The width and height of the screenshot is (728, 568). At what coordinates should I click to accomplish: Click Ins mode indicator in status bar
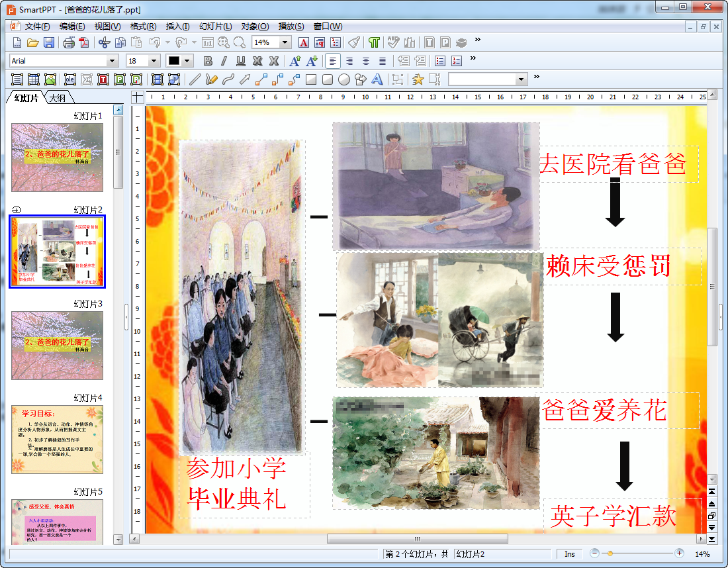(x=570, y=554)
